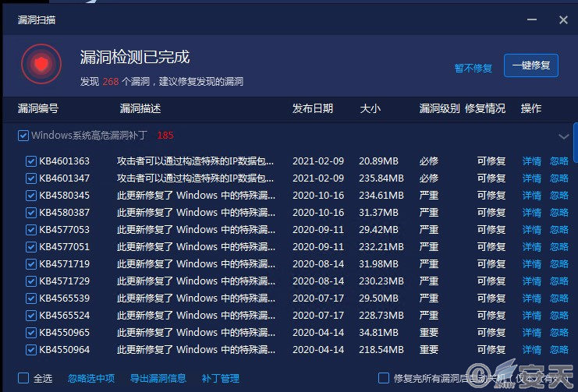Click the 大小 column header
This screenshot has height=392, width=578.
click(x=370, y=108)
